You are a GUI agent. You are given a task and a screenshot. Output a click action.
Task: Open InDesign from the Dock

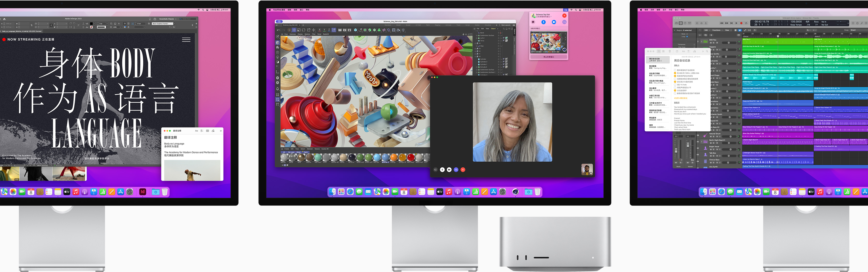click(x=143, y=192)
